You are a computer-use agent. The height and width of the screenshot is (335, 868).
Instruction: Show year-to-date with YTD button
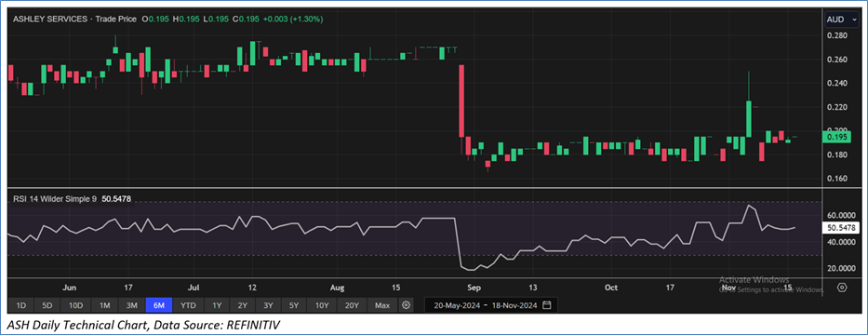188,305
